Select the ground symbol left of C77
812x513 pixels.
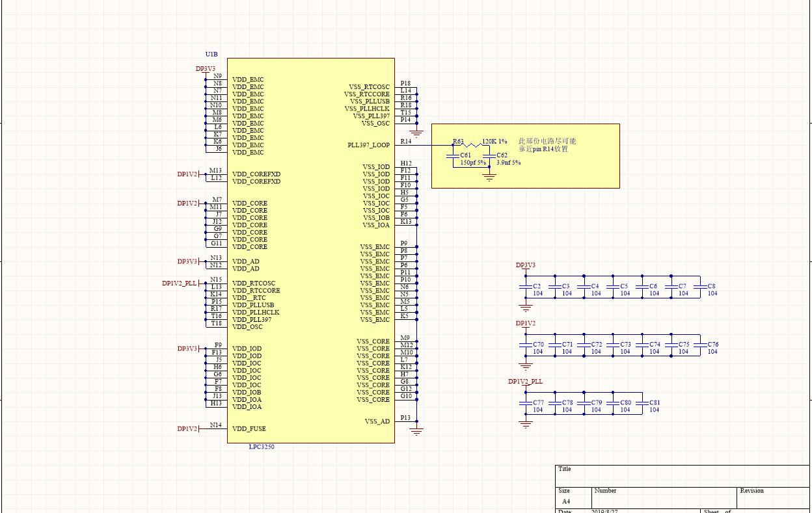526,424
